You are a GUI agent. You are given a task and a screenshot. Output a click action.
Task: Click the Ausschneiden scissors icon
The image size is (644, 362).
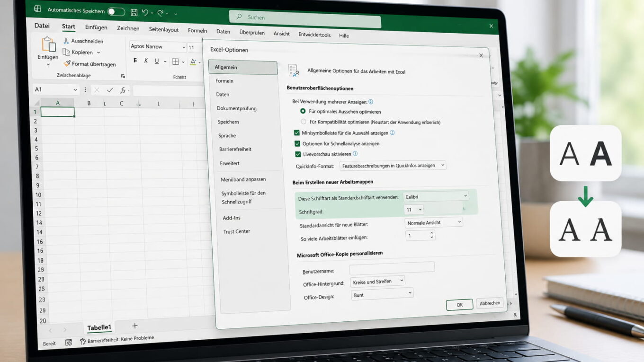(66, 41)
